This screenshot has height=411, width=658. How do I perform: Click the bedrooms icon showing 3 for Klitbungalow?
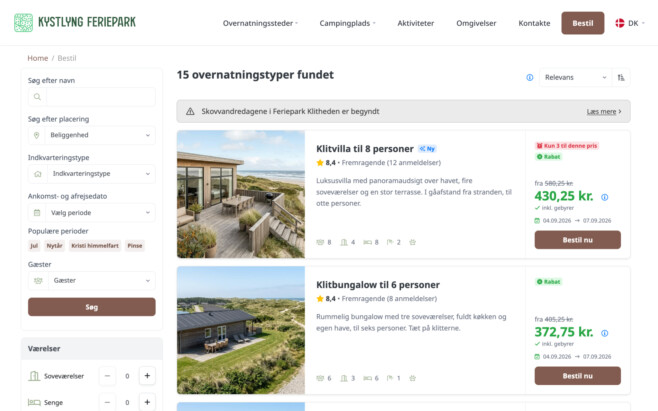(x=344, y=378)
